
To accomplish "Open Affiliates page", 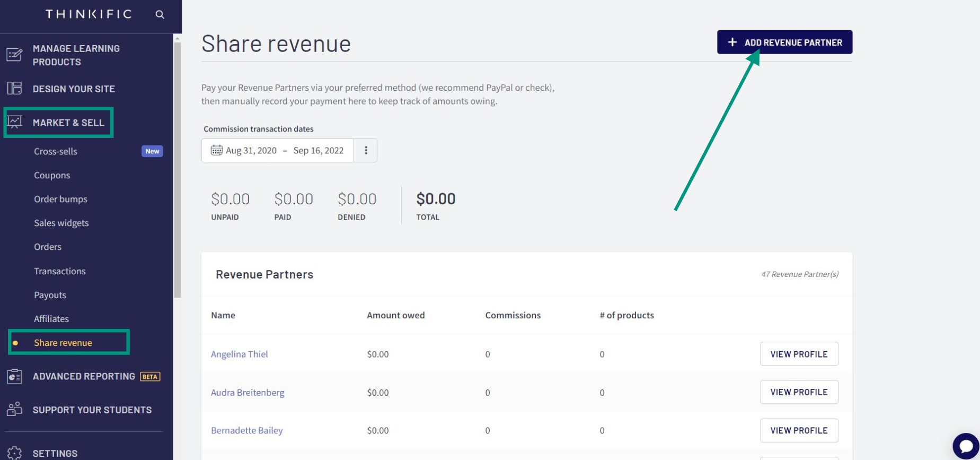I will (x=51, y=319).
